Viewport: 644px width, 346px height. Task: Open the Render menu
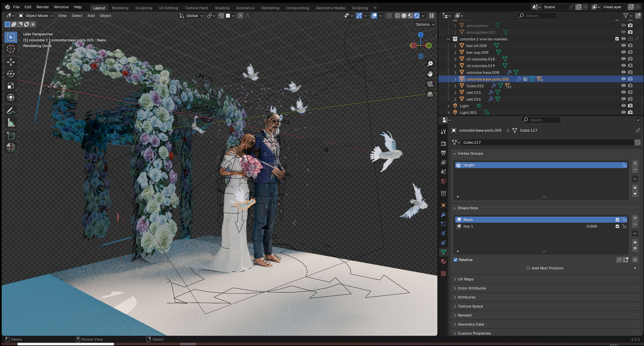[43, 7]
